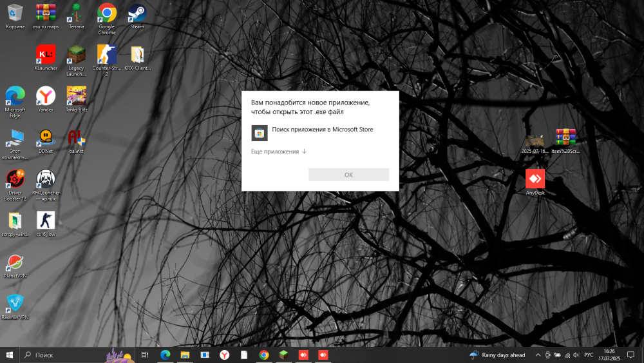Click the Meet Now tray icon
Image resolution: width=644 pixels, height=363 pixels.
(547, 355)
